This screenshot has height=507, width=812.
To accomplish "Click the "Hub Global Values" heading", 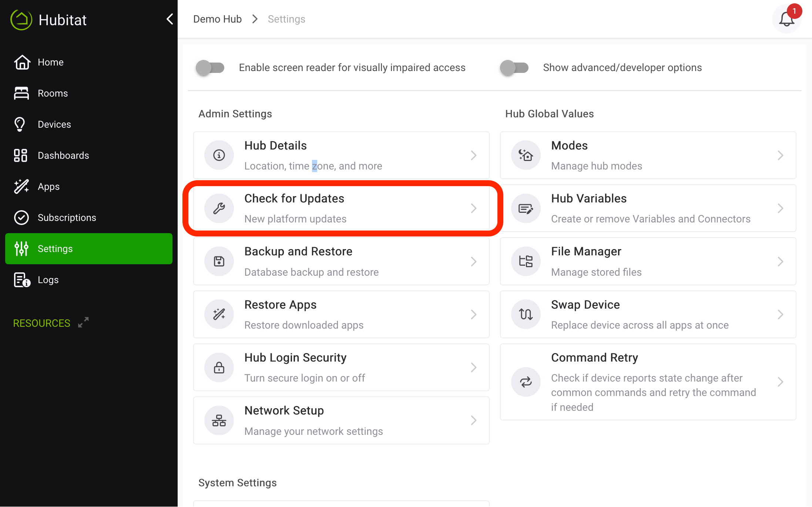I will [549, 114].
